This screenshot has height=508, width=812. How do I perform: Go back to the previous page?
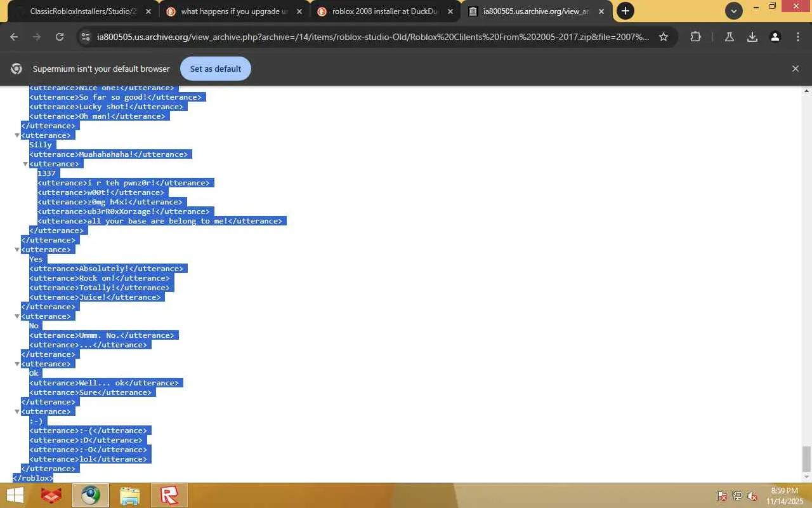(x=14, y=37)
